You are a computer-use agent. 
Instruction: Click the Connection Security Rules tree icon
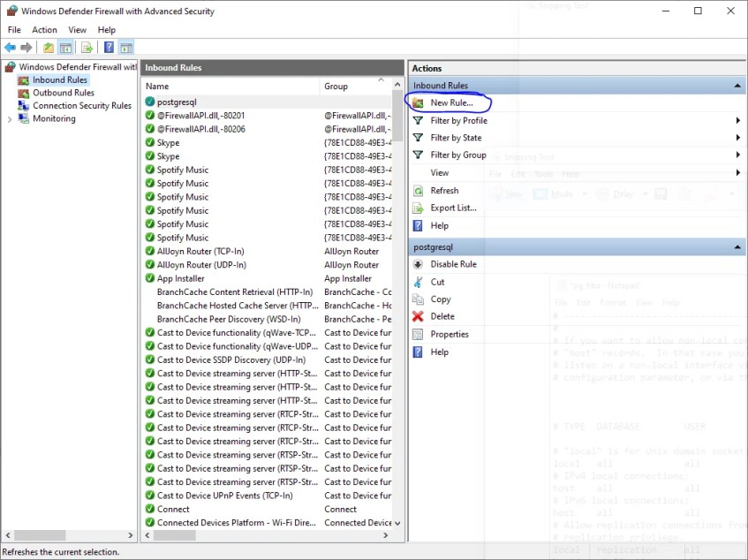click(x=23, y=106)
